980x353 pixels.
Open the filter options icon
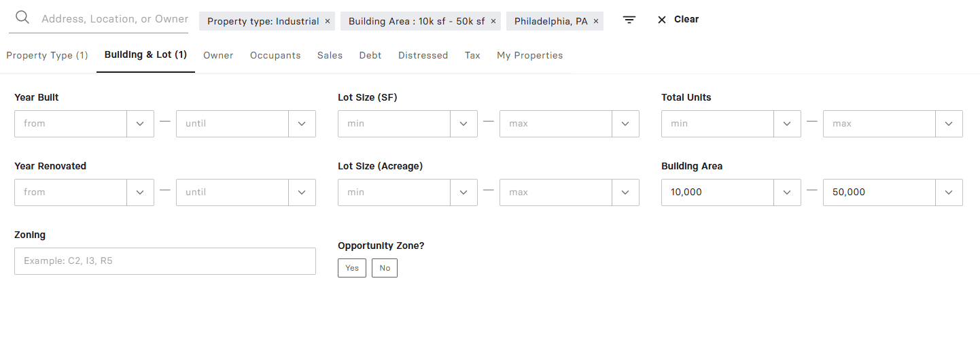[x=629, y=20]
